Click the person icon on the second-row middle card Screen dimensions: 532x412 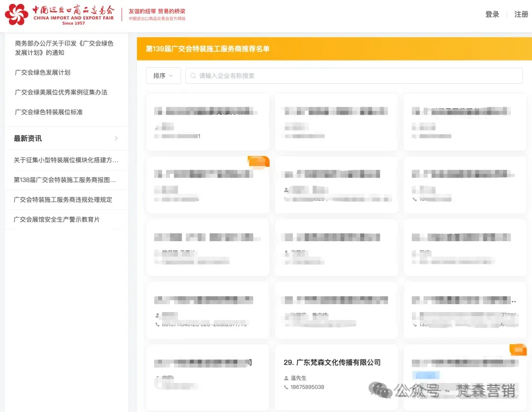coord(286,190)
